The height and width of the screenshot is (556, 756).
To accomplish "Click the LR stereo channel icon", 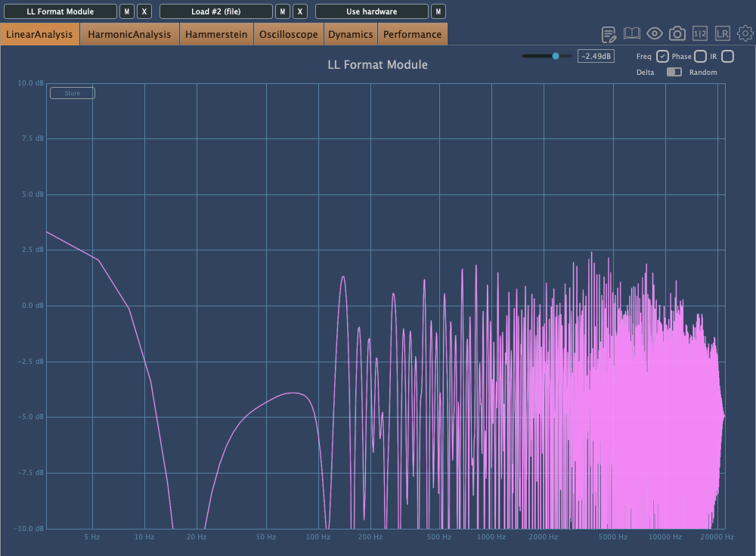I will coord(723,34).
